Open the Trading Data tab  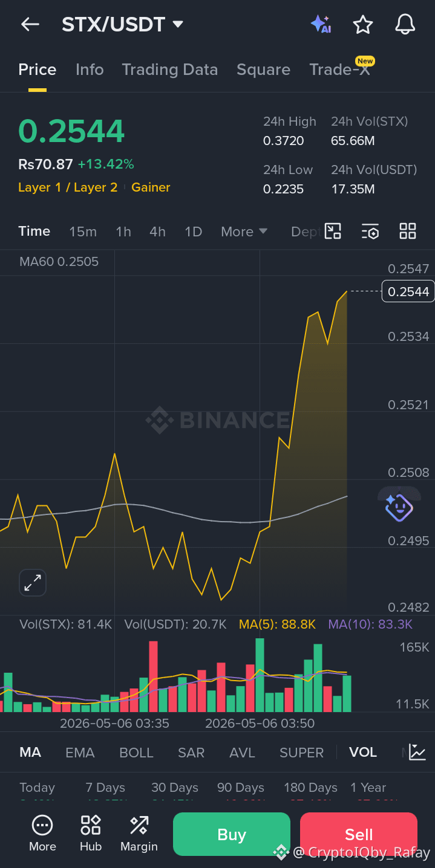[x=170, y=70]
